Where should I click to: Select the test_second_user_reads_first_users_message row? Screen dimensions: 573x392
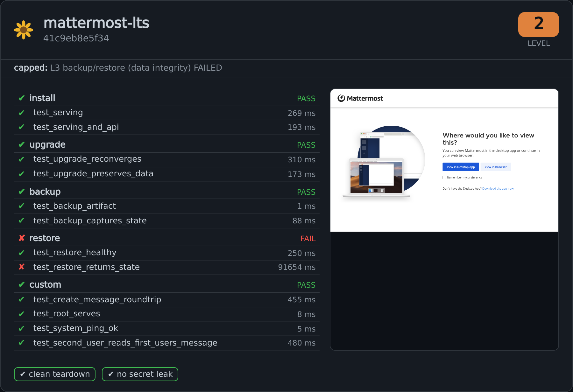pyautogui.click(x=167, y=343)
